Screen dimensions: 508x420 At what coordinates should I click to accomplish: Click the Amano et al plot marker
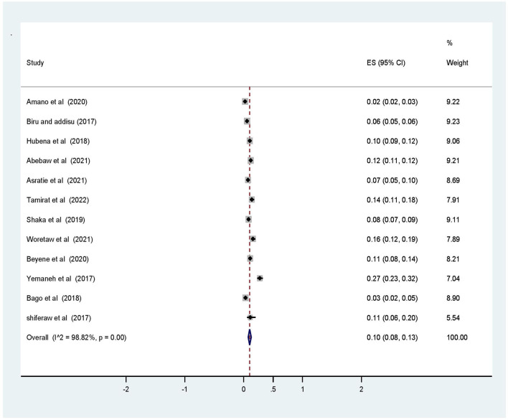coord(245,101)
